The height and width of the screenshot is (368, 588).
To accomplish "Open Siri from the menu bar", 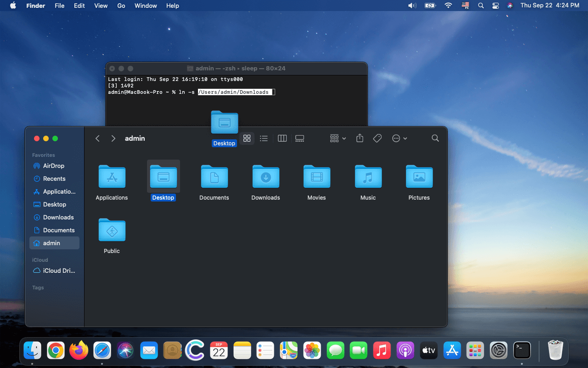I will click(x=510, y=6).
